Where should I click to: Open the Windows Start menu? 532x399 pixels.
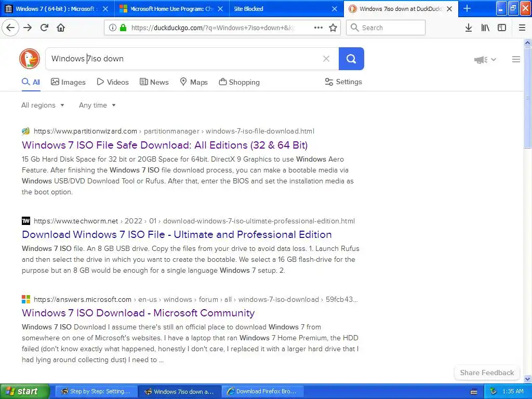coord(24,391)
